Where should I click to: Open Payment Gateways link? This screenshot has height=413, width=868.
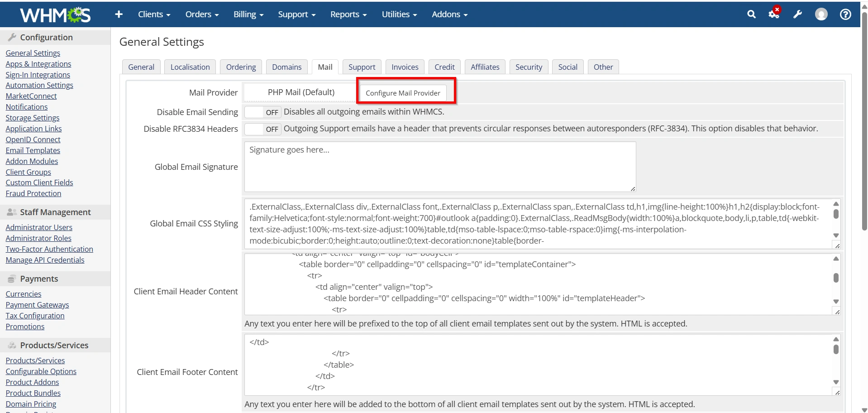(37, 305)
